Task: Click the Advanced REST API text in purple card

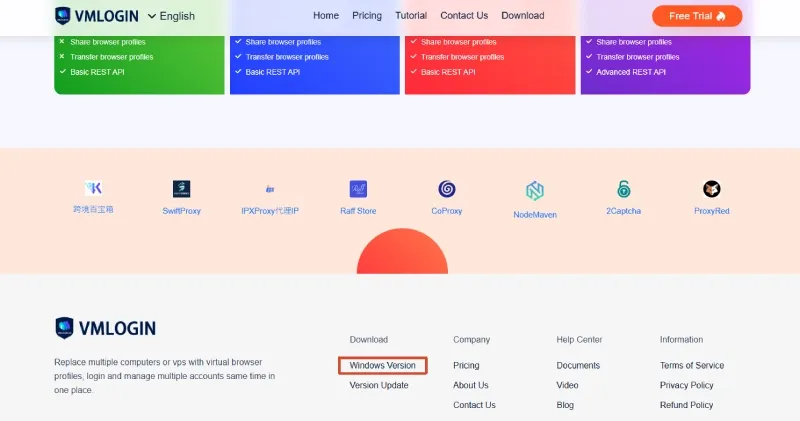Action: pyautogui.click(x=631, y=72)
